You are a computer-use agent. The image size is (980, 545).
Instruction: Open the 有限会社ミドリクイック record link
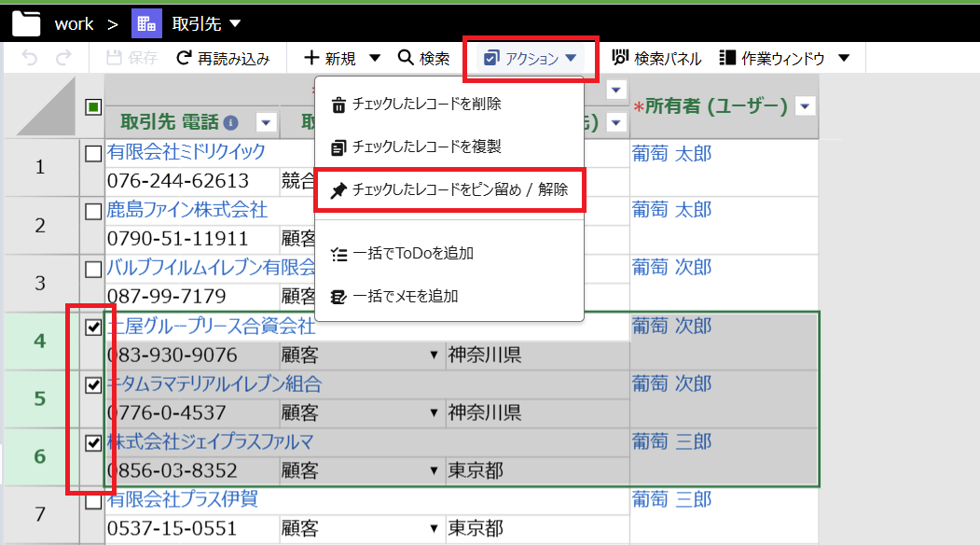[x=186, y=151]
